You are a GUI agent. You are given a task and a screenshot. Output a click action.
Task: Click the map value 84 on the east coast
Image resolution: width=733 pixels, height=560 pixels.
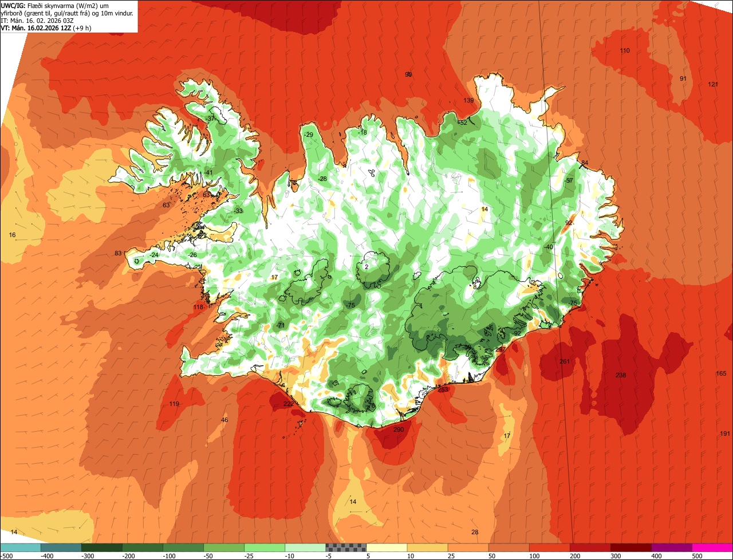[x=585, y=163]
